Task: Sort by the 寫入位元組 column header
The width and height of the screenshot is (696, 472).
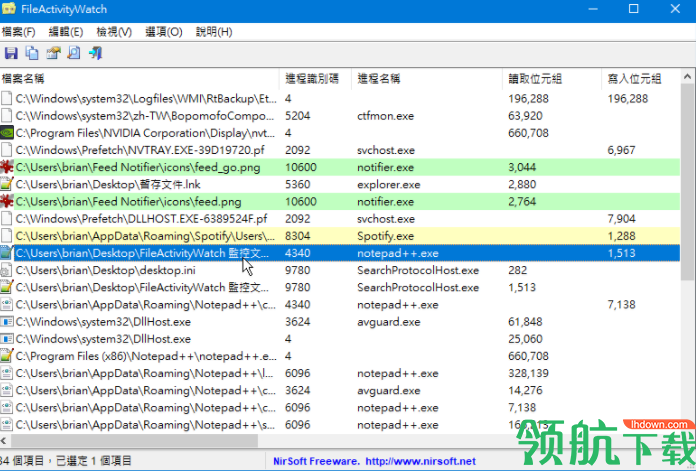Action: tap(641, 79)
